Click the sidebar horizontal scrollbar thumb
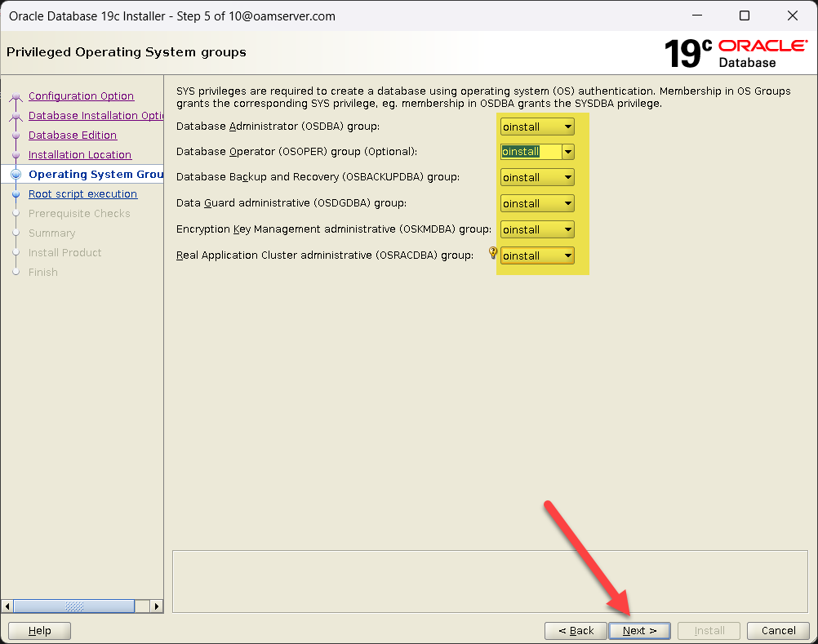Image resolution: width=818 pixels, height=644 pixels. pos(74,606)
